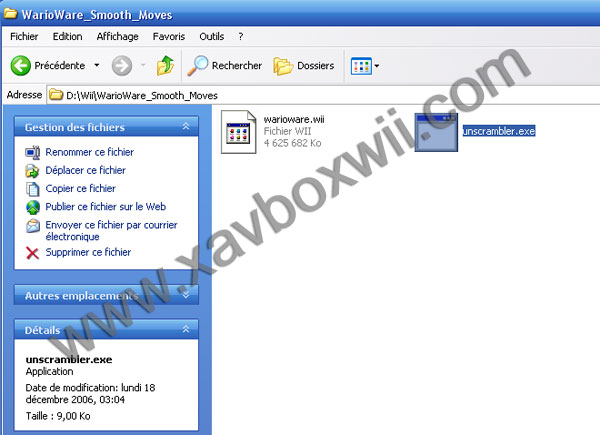600x435 pixels.
Task: Select the warioware.wii file icon
Action: point(238,132)
